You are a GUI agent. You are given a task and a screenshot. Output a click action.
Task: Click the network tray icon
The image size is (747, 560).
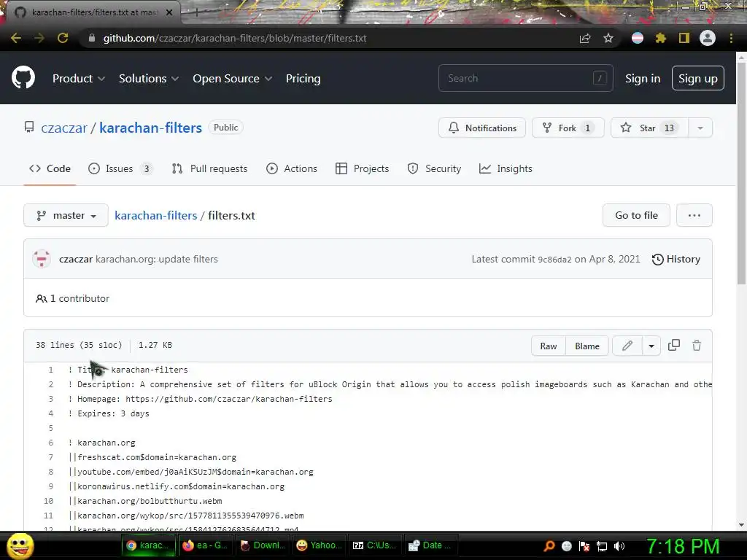coord(602,546)
